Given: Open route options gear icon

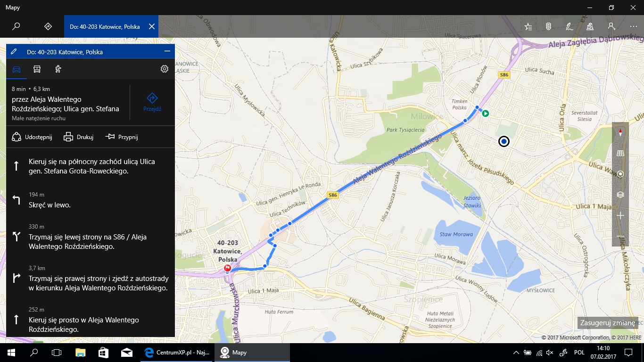Looking at the screenshot, I should tap(165, 69).
